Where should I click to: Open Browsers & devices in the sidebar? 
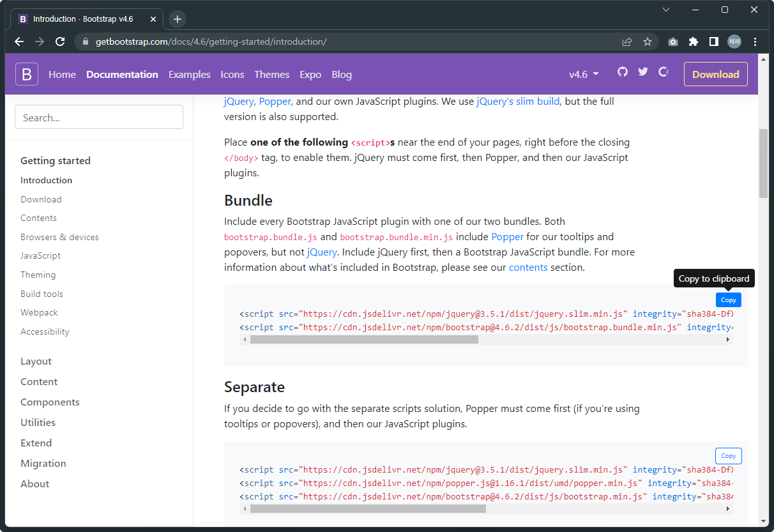coord(59,237)
